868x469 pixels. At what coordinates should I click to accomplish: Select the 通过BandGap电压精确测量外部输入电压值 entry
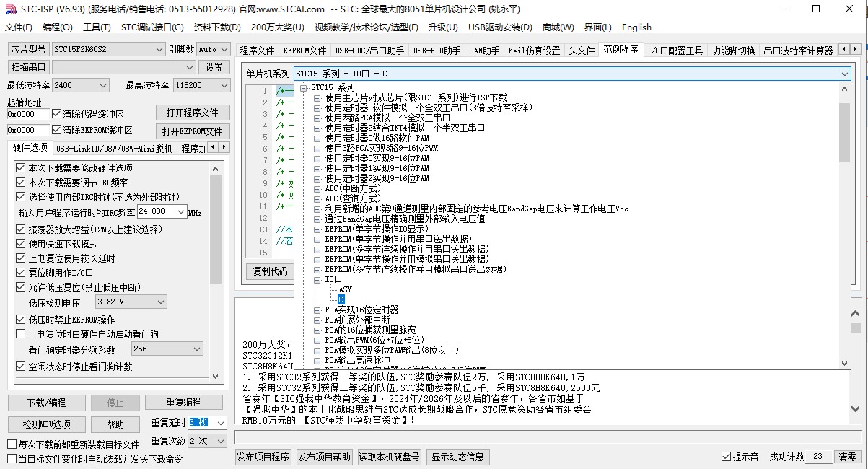[x=405, y=219]
